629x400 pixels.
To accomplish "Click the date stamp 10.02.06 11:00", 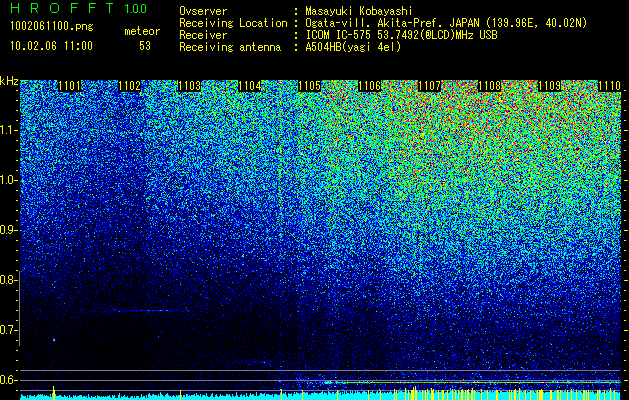I will (51, 46).
